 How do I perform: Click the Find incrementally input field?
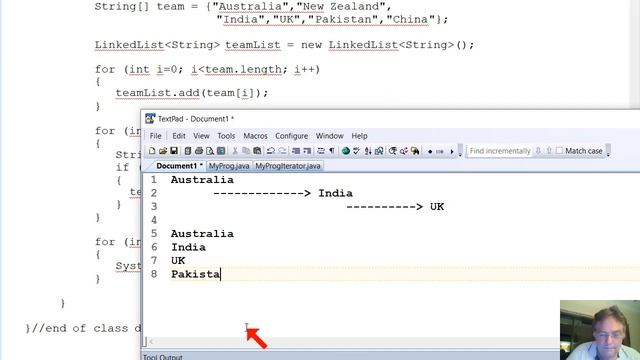point(500,151)
